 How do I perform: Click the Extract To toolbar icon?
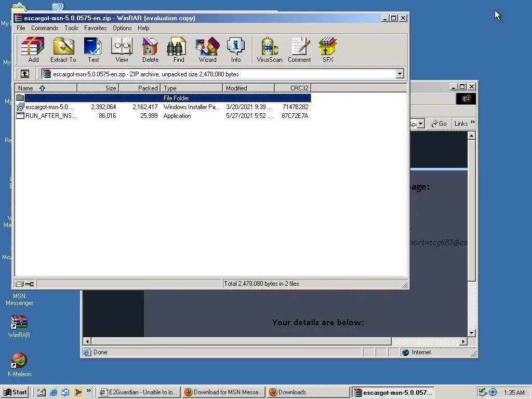point(63,50)
